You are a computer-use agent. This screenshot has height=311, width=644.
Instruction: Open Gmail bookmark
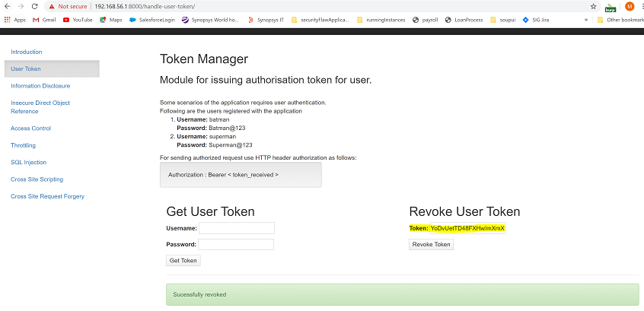pos(44,20)
